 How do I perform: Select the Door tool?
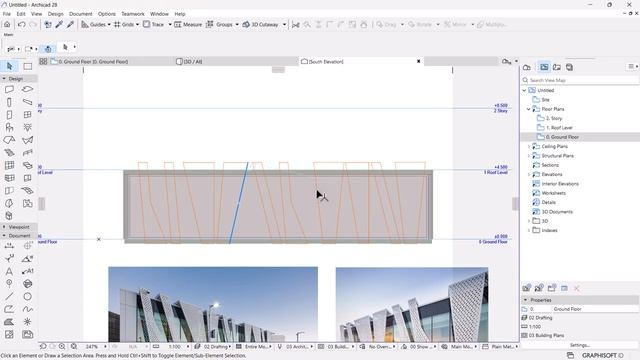click(9, 115)
